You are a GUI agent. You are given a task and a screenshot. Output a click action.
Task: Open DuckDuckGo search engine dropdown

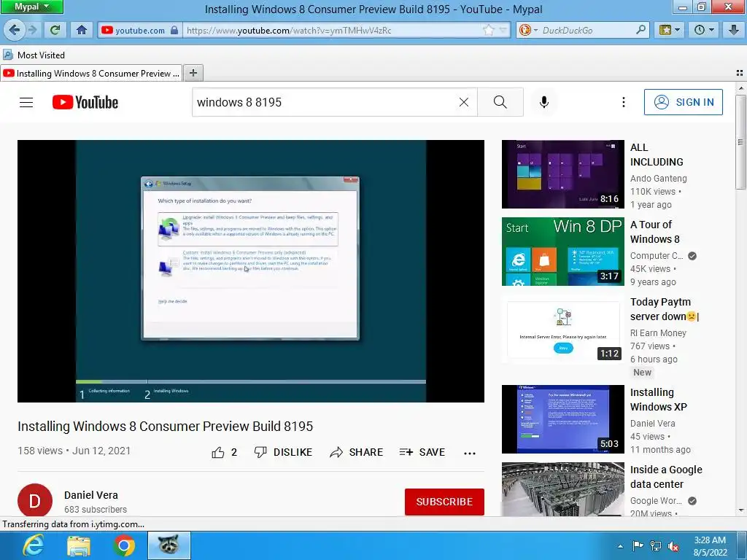(528, 31)
